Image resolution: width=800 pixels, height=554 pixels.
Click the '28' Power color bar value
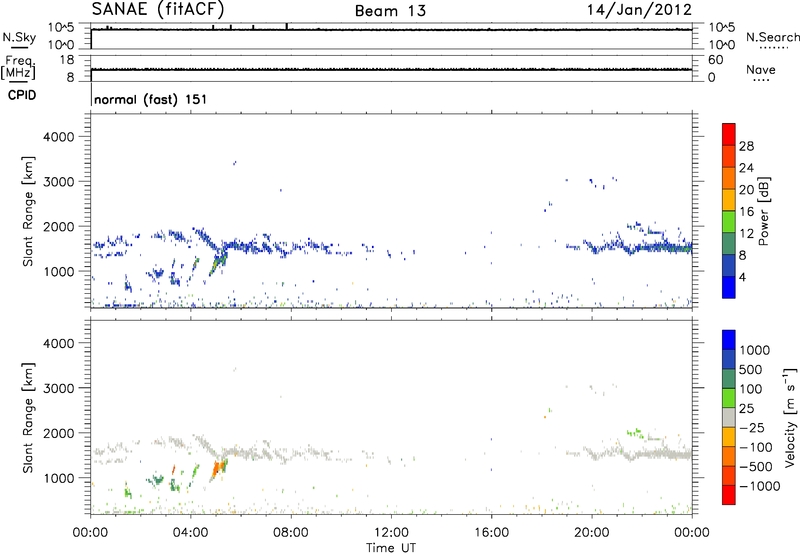point(746,146)
